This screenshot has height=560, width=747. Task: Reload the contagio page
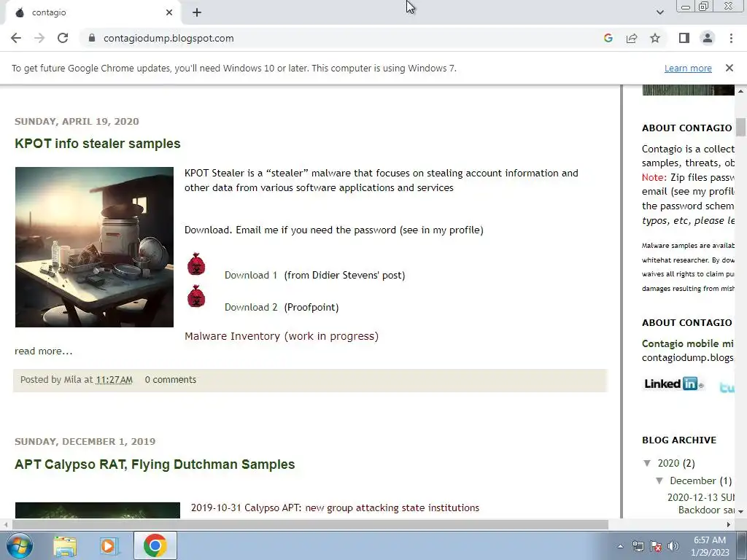point(63,38)
